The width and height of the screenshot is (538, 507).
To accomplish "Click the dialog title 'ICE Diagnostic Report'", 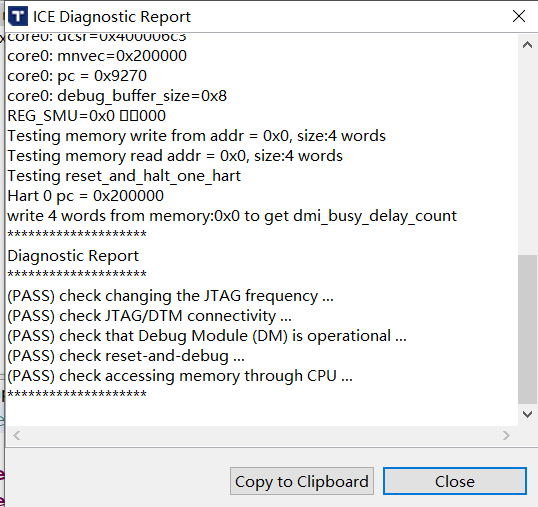I will tap(112, 17).
